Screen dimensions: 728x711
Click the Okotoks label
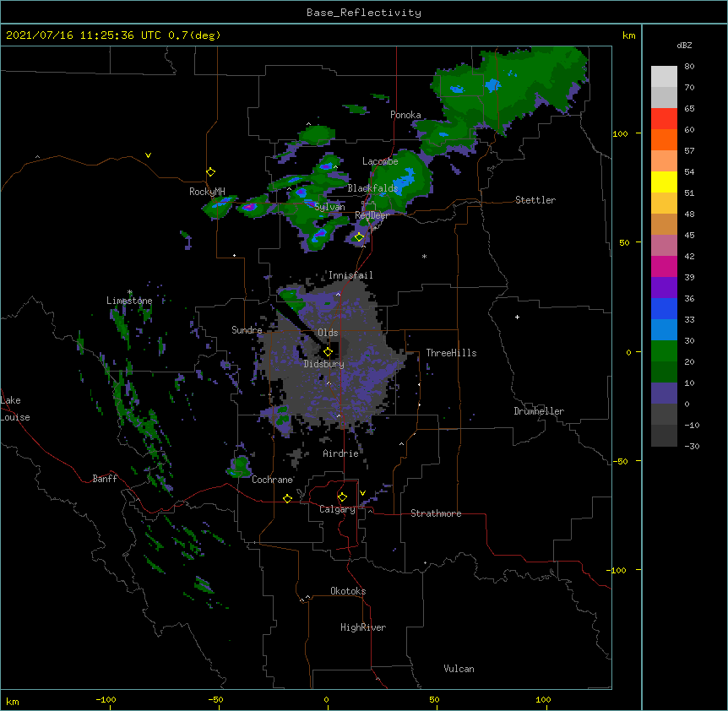pos(348,591)
